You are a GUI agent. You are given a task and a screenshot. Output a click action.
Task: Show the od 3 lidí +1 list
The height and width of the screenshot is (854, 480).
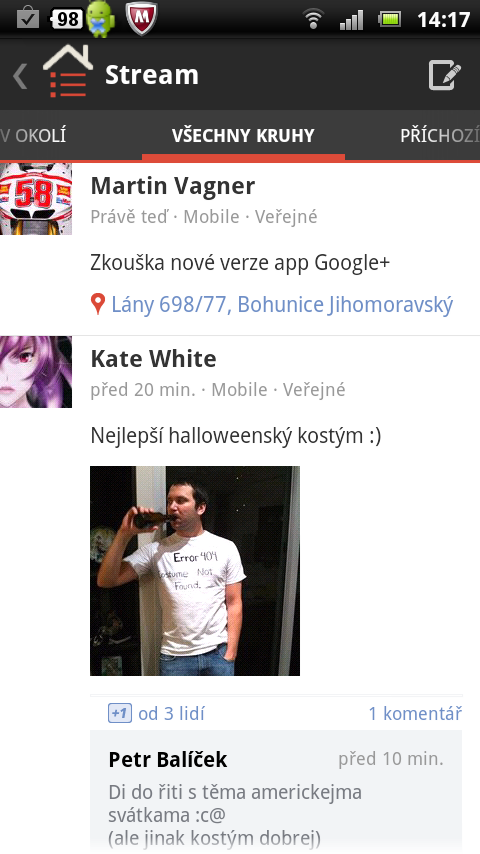point(171,713)
